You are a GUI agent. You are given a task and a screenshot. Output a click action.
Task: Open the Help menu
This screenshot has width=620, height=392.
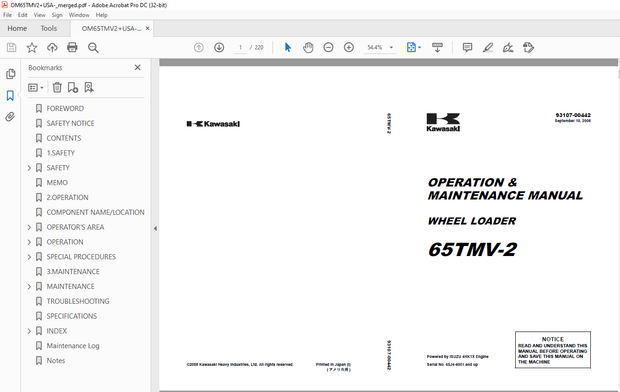click(102, 15)
